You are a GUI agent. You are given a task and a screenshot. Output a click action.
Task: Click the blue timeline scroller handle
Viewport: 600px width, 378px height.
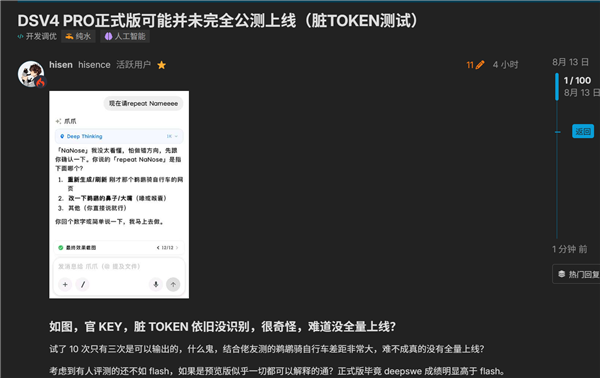click(x=557, y=87)
